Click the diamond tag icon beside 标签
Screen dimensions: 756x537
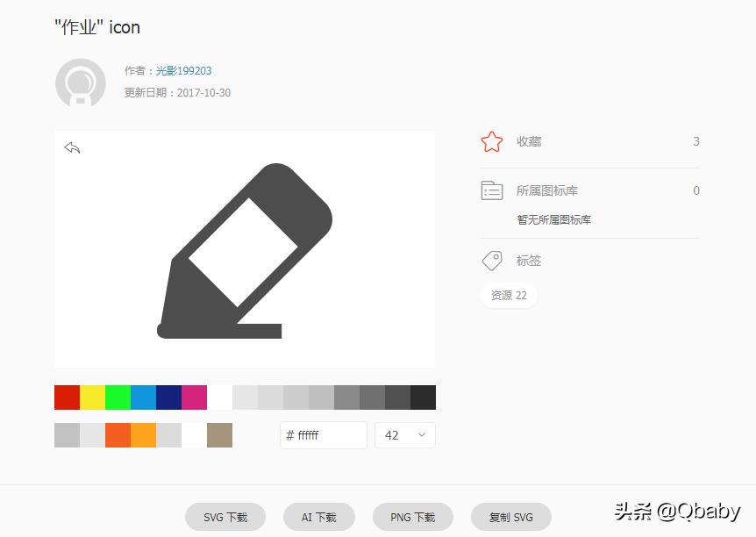[x=491, y=261]
